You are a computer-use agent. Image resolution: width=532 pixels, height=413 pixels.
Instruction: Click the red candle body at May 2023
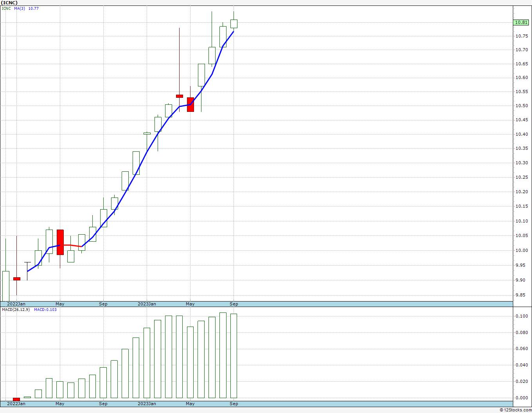(x=190, y=104)
